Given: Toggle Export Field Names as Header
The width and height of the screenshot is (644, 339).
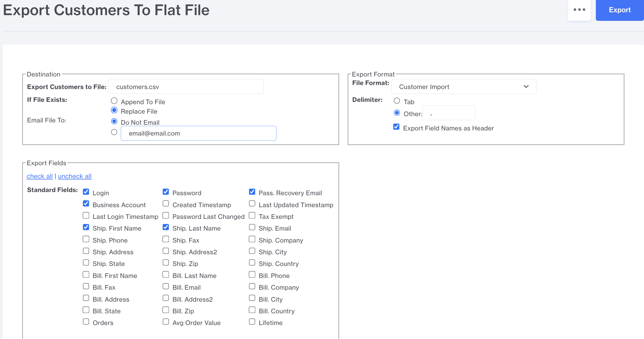Looking at the screenshot, I should pos(396,127).
